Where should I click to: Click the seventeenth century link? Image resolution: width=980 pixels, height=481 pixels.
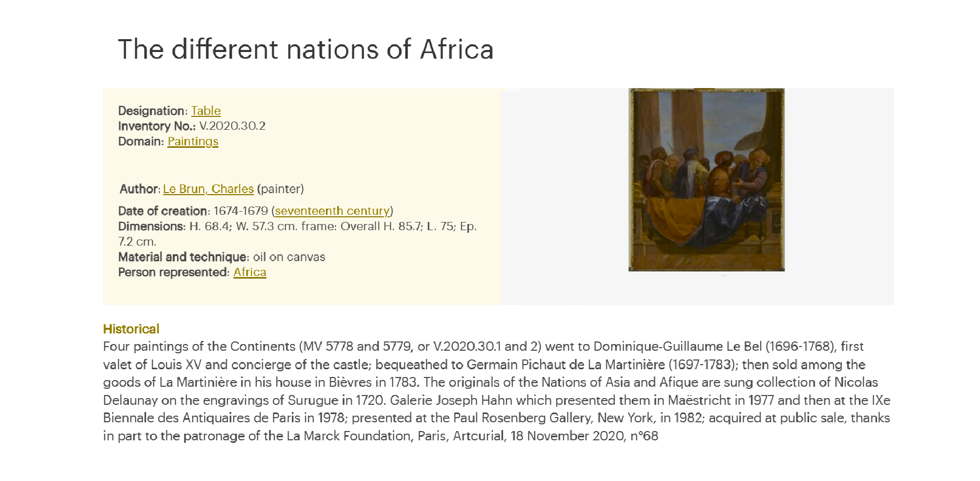click(332, 211)
